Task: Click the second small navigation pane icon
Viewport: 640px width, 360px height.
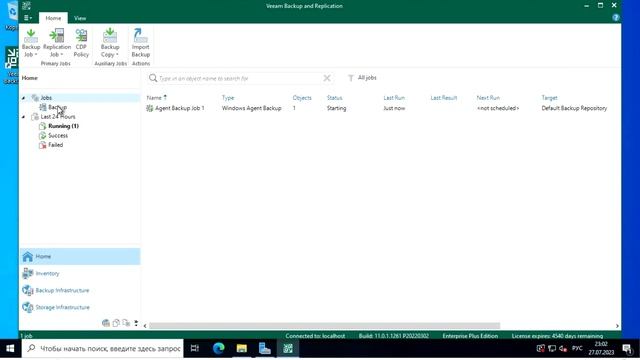Action: [116, 323]
